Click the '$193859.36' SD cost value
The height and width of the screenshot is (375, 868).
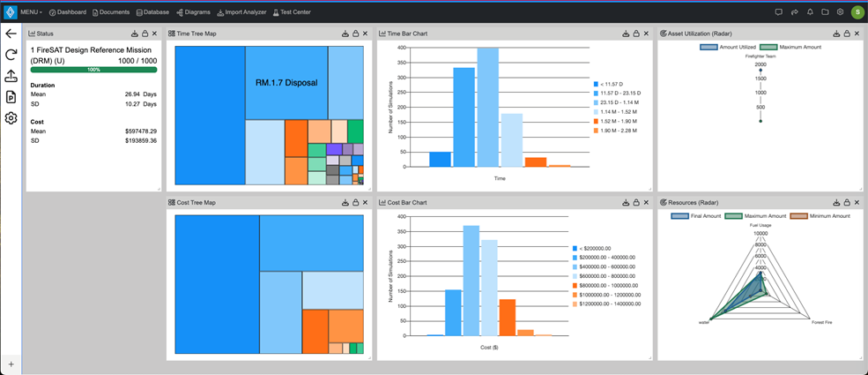point(141,140)
